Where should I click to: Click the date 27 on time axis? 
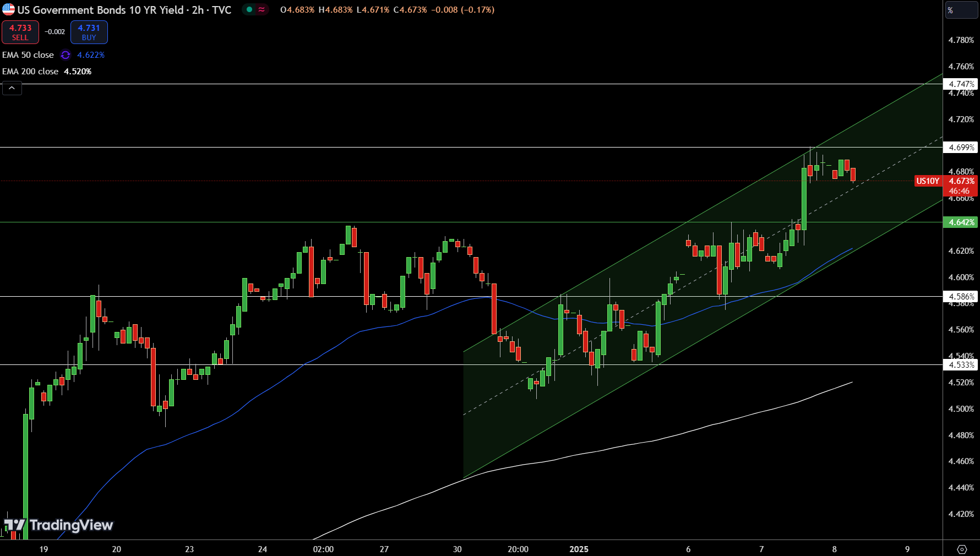point(384,549)
